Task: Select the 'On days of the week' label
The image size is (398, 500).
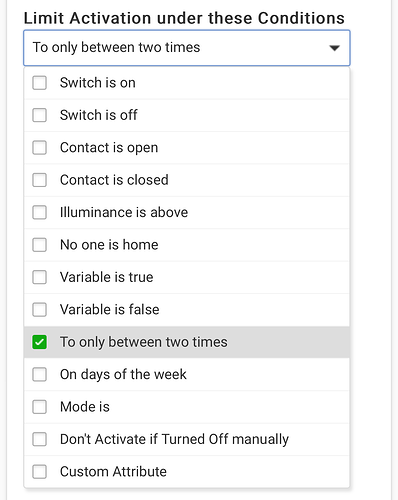Action: (x=123, y=374)
